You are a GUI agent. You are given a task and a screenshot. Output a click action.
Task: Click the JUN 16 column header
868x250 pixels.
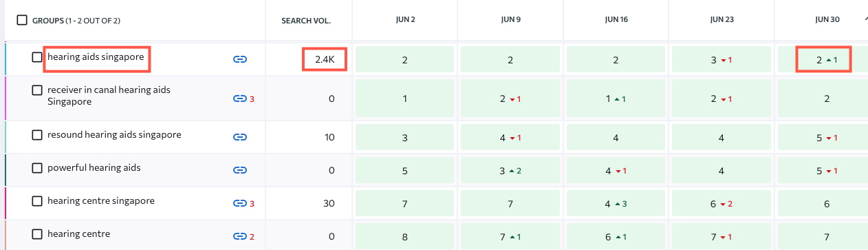click(616, 20)
